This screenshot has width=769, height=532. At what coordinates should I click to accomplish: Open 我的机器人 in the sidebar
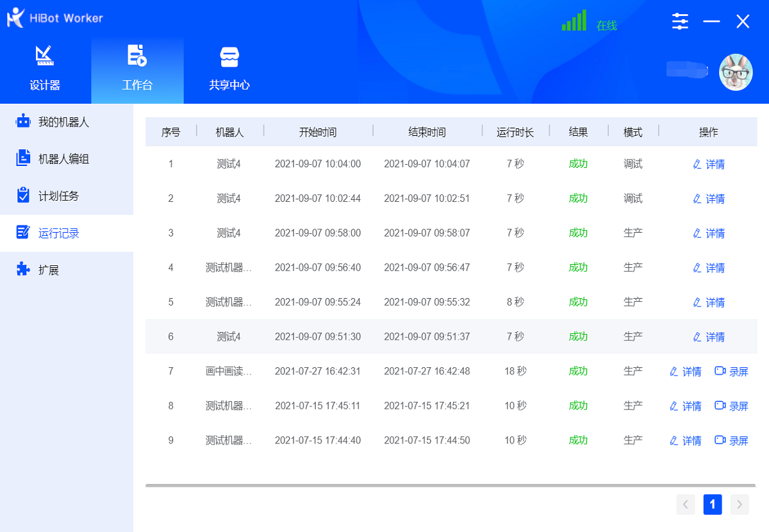(x=63, y=122)
